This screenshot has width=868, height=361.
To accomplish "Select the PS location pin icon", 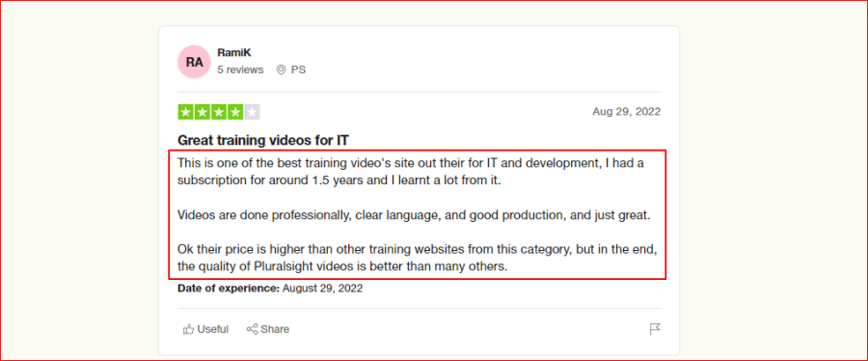I will click(282, 69).
